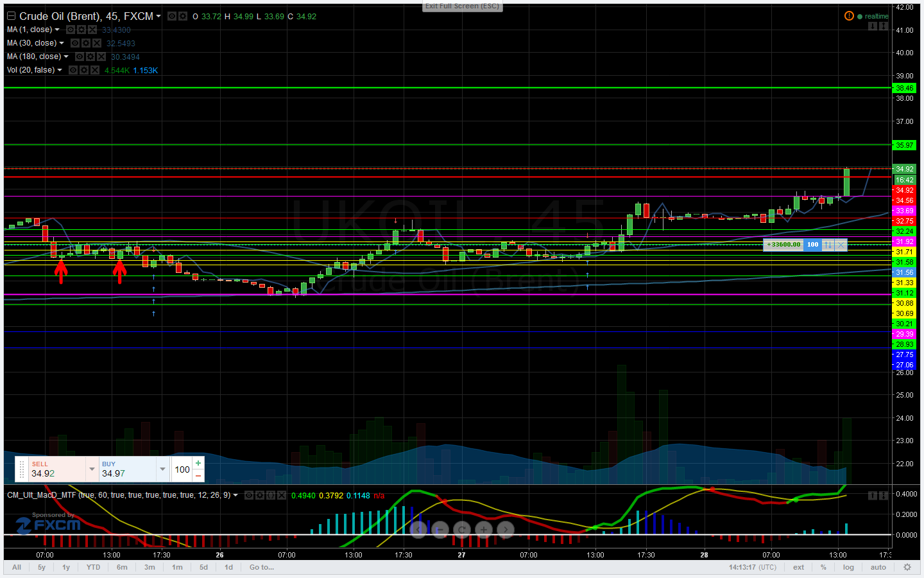Expand the CM_Ult_MacD_MTF indicator menu
The height and width of the screenshot is (578, 924).
[x=235, y=495]
